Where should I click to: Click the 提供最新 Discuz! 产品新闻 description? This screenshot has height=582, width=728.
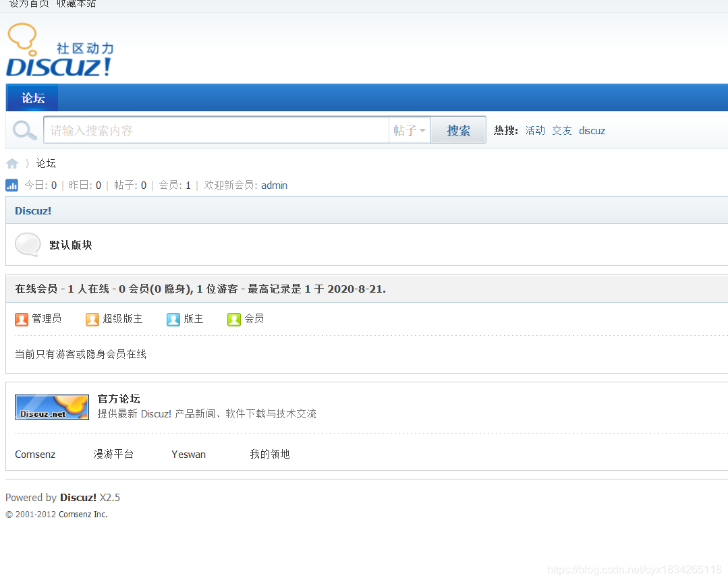pos(206,413)
